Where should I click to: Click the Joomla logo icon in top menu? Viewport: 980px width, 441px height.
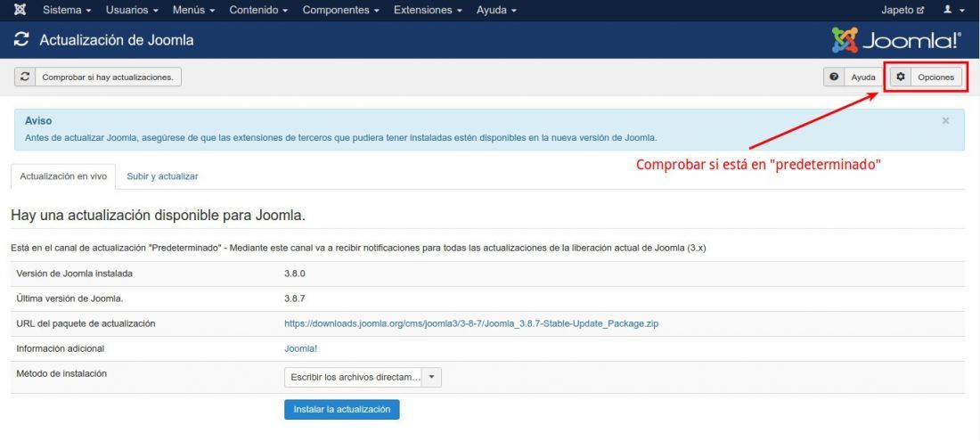pos(20,10)
